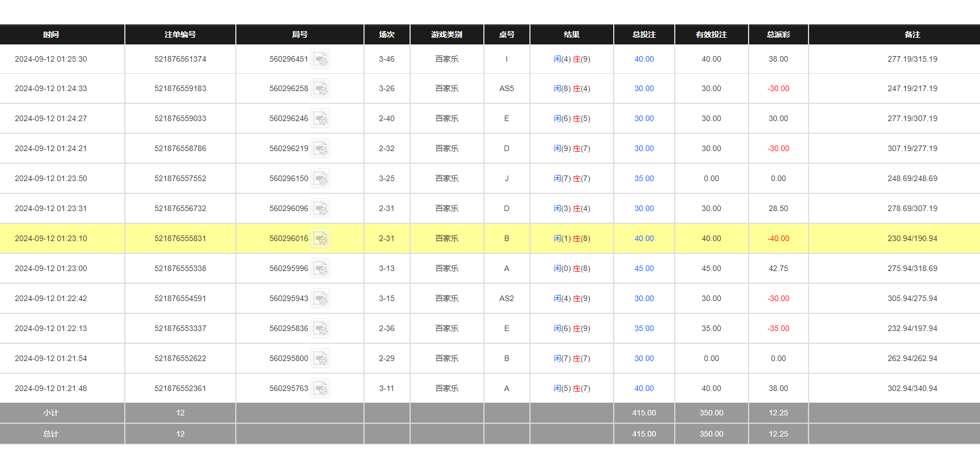Open blue 35.00 bet amount of order 521876557552

644,178
